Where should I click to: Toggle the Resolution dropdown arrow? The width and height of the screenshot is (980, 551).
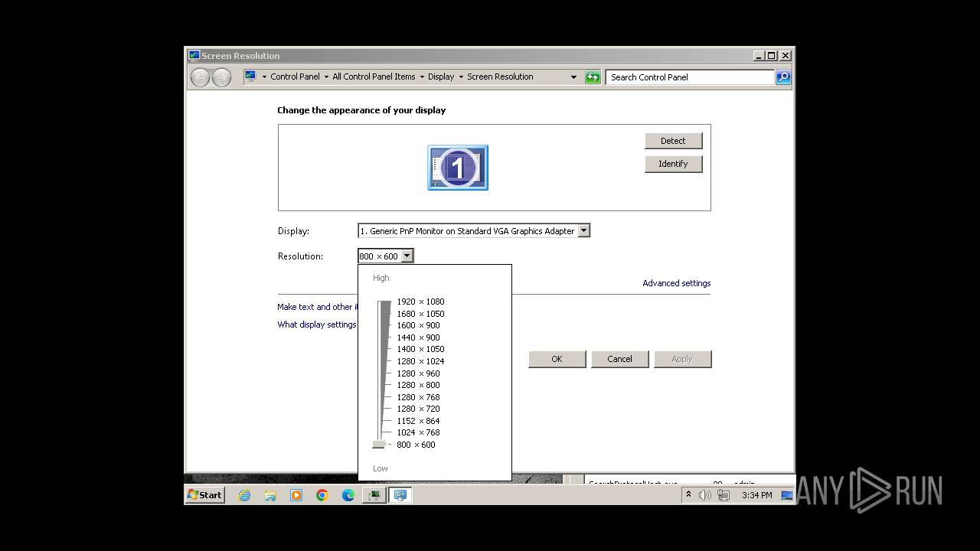[407, 256]
